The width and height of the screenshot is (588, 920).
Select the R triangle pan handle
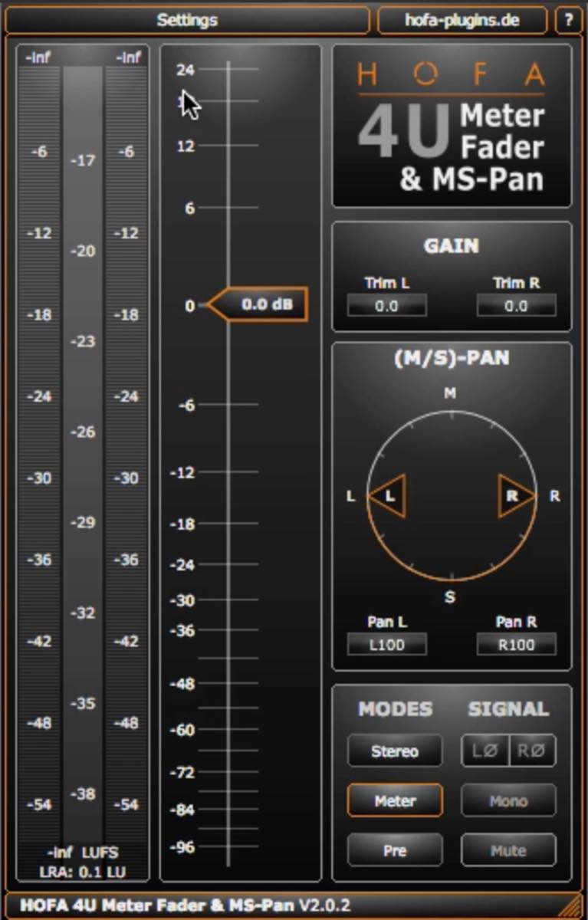[515, 496]
